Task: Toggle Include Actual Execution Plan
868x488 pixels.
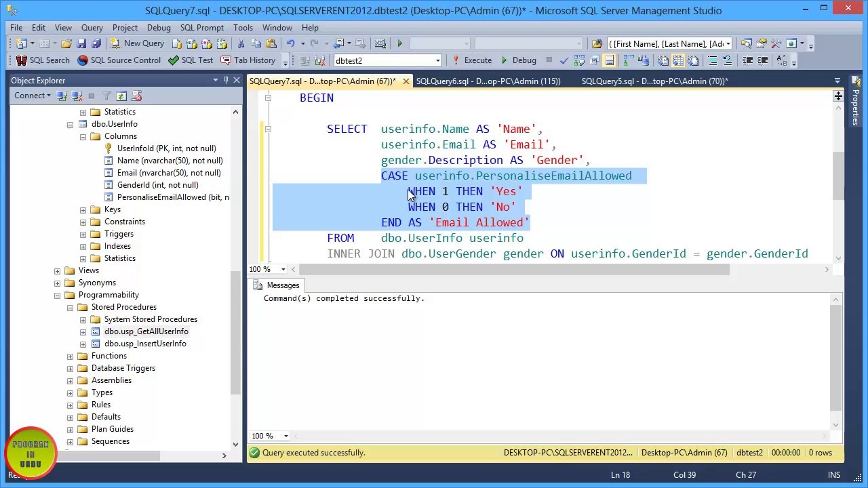Action: 627,60
